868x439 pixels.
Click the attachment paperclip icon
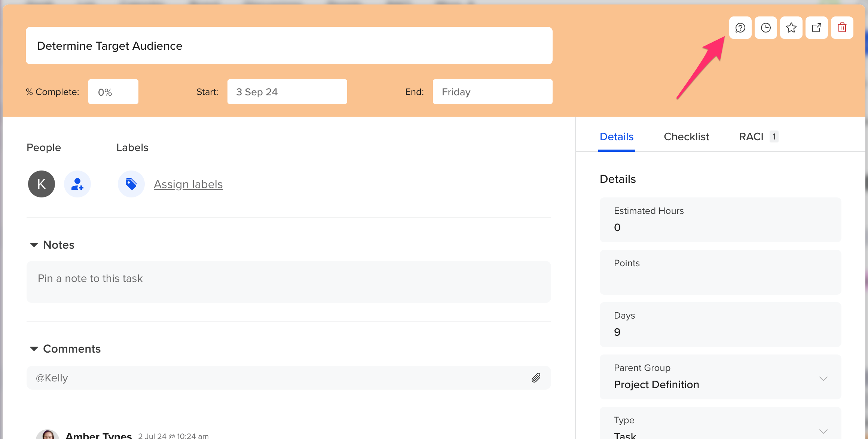click(536, 378)
